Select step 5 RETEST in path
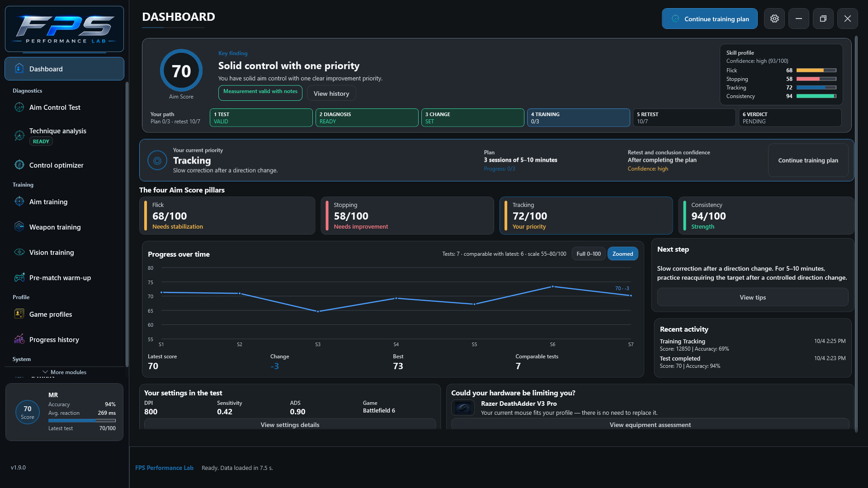The height and width of the screenshot is (488, 868). tap(684, 117)
